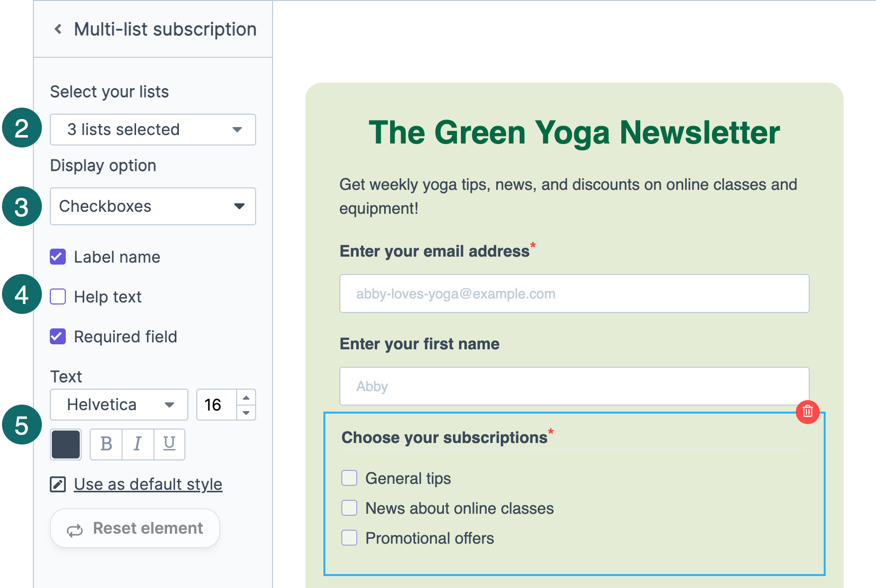
Task: Check the General tips subscription box
Action: coord(349,478)
